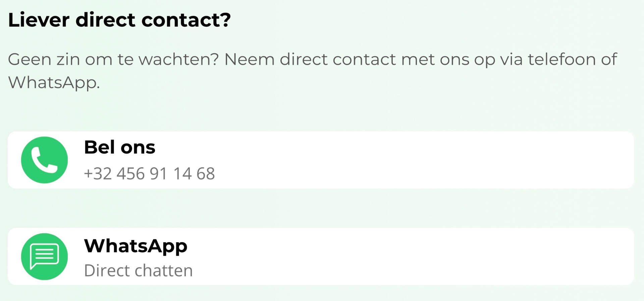Image resolution: width=644 pixels, height=301 pixels.
Task: Click the word 'Liever' in the heading
Action: coord(39,20)
